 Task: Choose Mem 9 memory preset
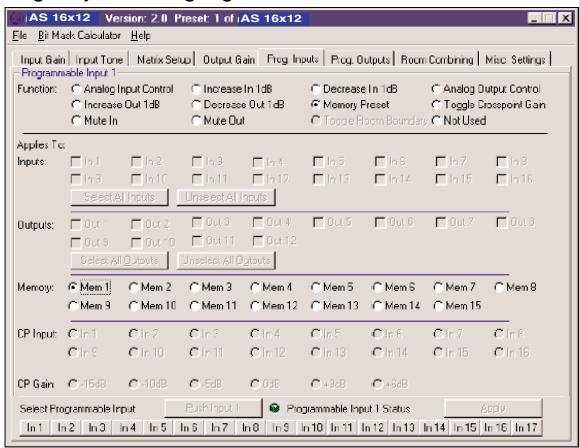(89, 306)
